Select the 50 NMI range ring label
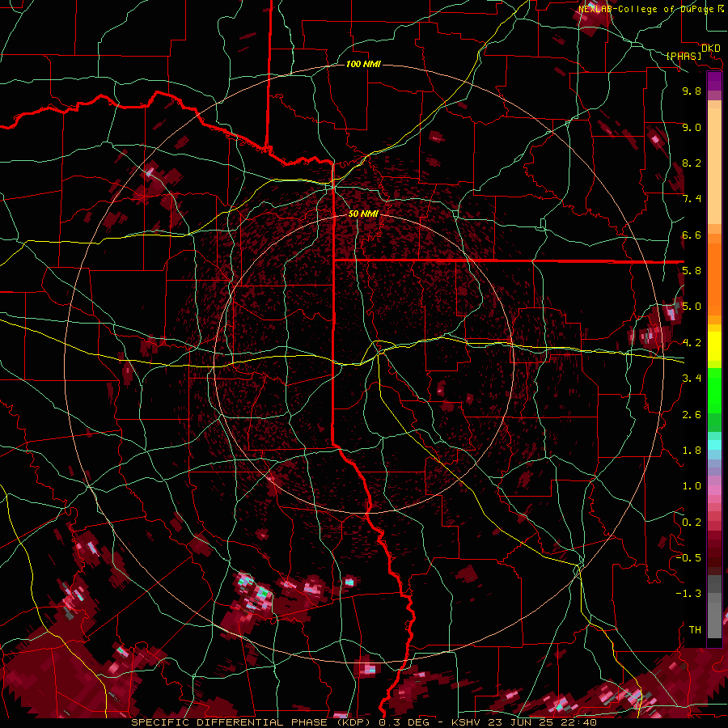The image size is (728, 728). click(x=363, y=214)
